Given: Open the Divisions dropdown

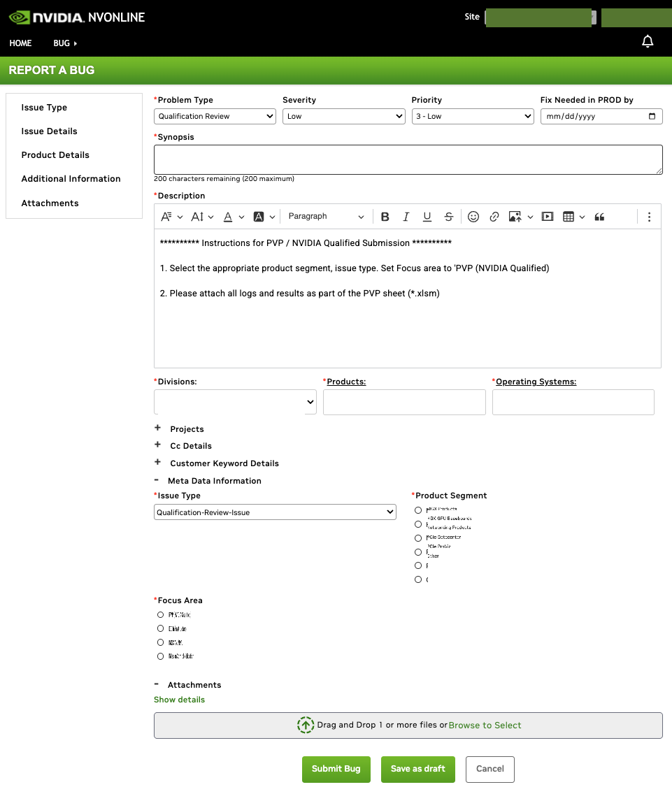Looking at the screenshot, I should (x=235, y=402).
